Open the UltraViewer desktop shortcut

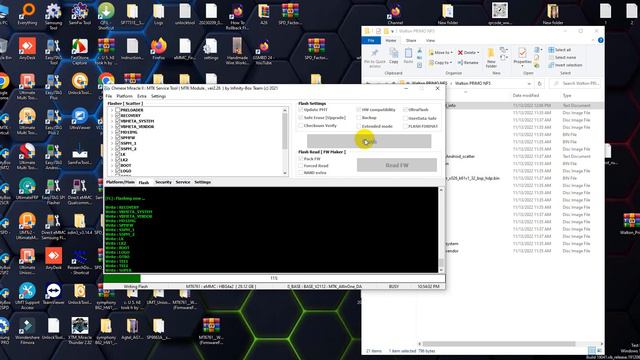pos(80,119)
